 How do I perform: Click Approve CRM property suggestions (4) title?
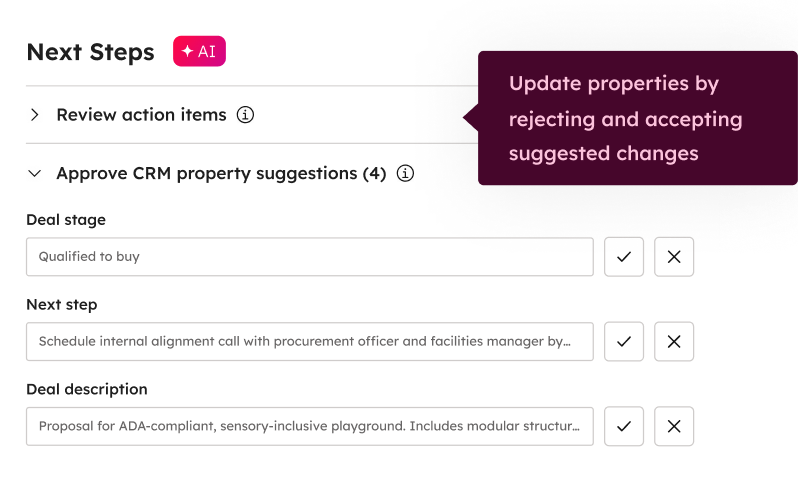click(x=221, y=174)
